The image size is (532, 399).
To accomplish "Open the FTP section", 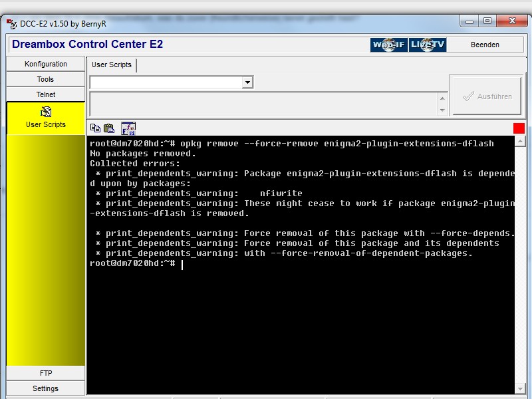I will tap(46, 373).
